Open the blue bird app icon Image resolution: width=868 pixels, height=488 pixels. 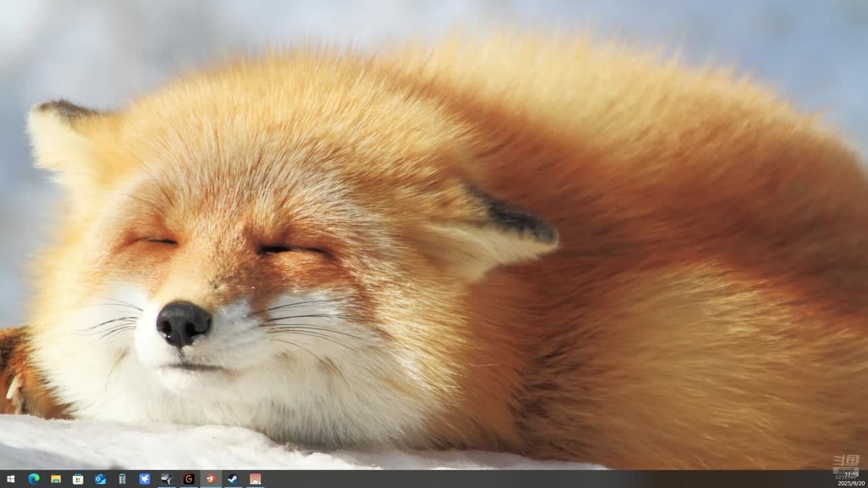point(144,479)
